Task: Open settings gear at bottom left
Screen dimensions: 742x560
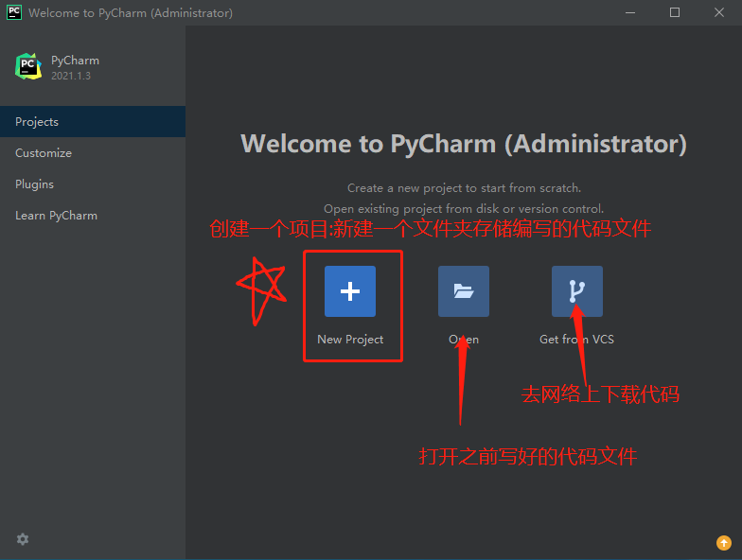Action: pos(23,539)
